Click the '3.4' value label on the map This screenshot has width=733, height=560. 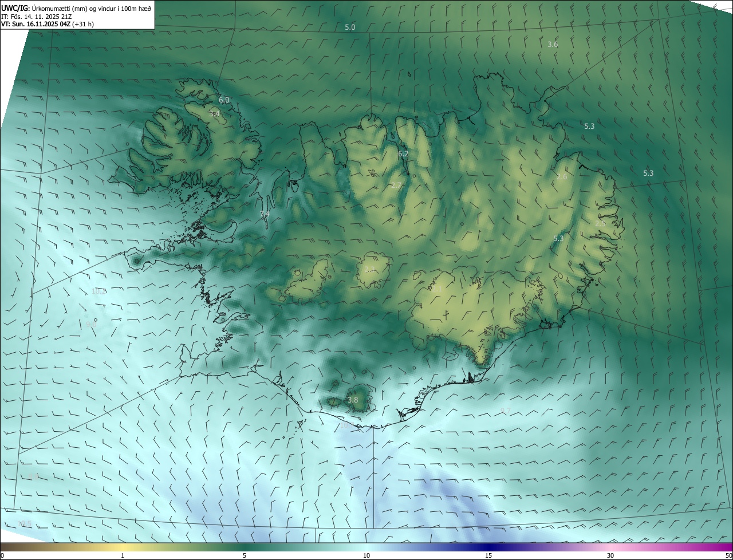point(214,114)
